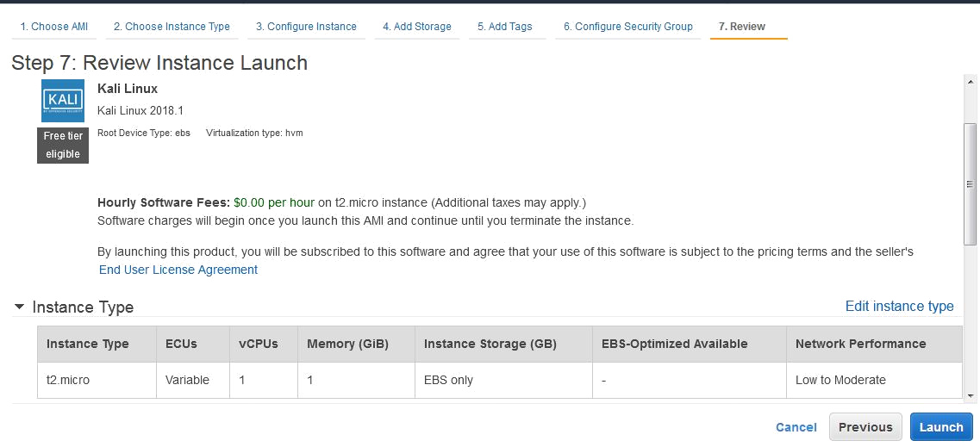The image size is (980, 447).
Task: Click the Kali Linux logo icon
Action: 63,100
